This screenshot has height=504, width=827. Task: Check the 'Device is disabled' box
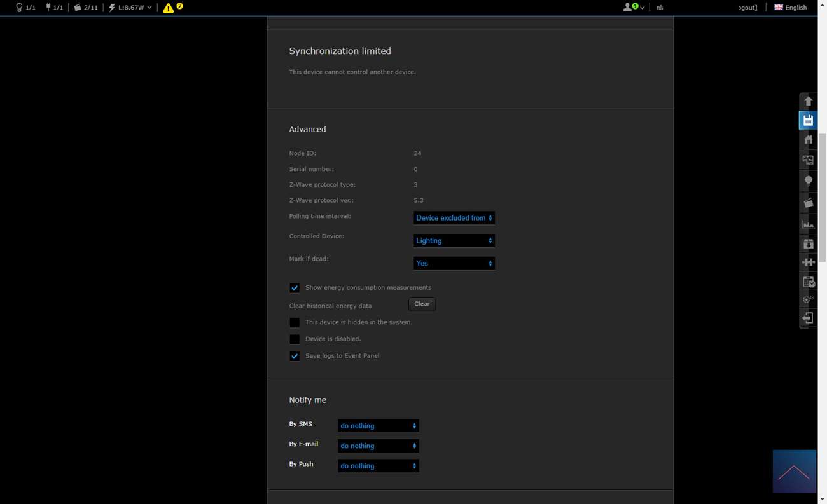295,339
